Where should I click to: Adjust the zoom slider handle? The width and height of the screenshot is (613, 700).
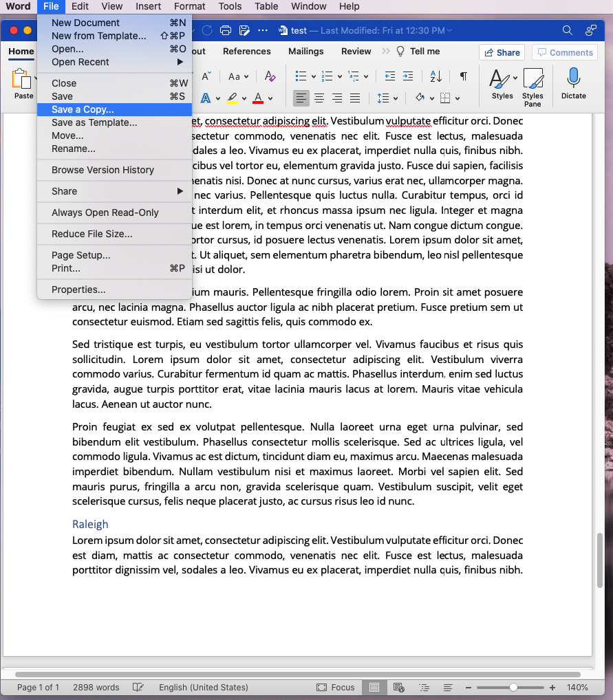tap(513, 688)
